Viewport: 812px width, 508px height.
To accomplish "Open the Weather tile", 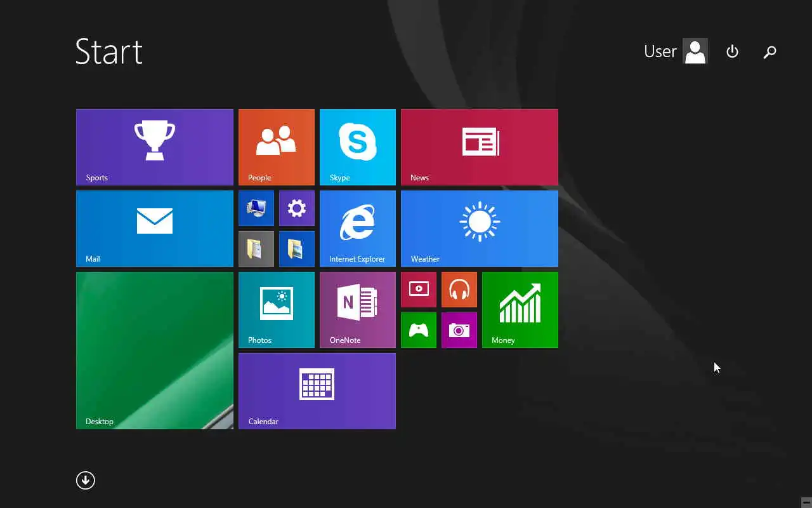I will point(480,229).
